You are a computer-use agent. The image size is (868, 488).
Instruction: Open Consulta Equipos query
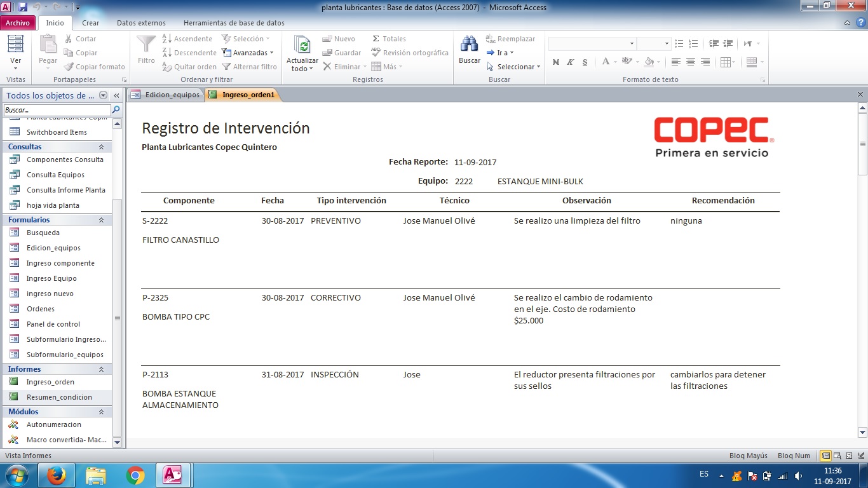pos(57,175)
